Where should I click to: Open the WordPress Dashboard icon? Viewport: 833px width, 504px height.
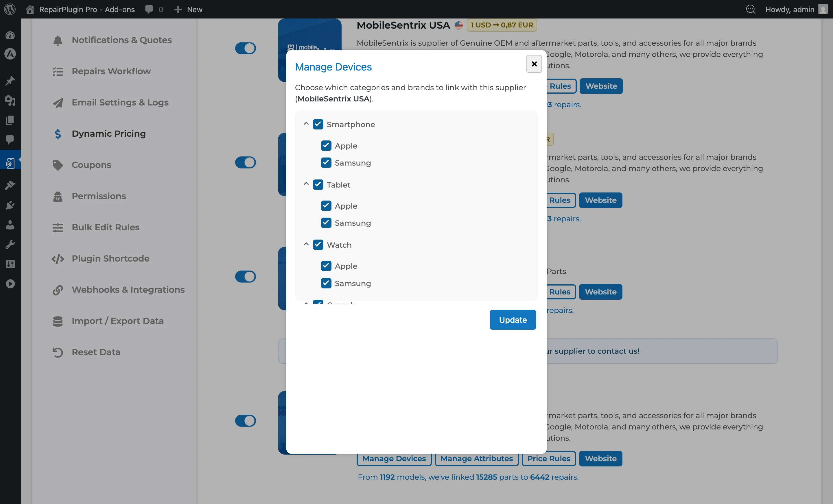[10, 35]
